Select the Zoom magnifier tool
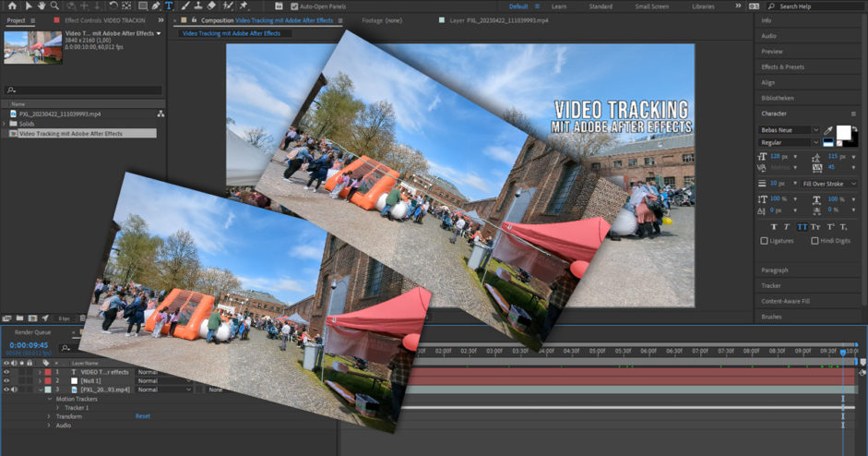The width and height of the screenshot is (868, 456). click(x=54, y=6)
